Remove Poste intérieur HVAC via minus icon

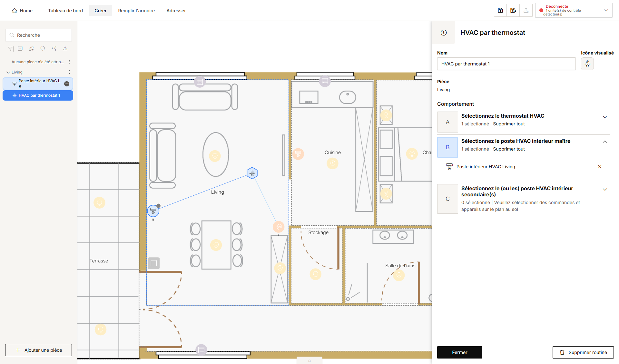[x=67, y=84]
